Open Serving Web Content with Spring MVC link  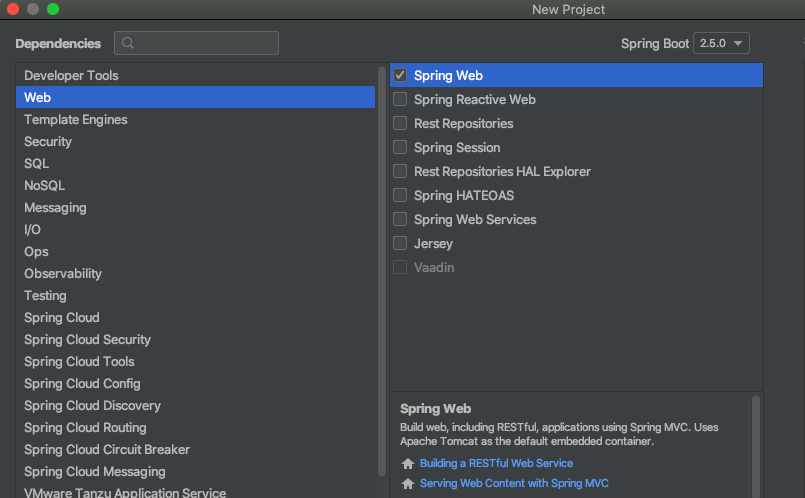(514, 483)
